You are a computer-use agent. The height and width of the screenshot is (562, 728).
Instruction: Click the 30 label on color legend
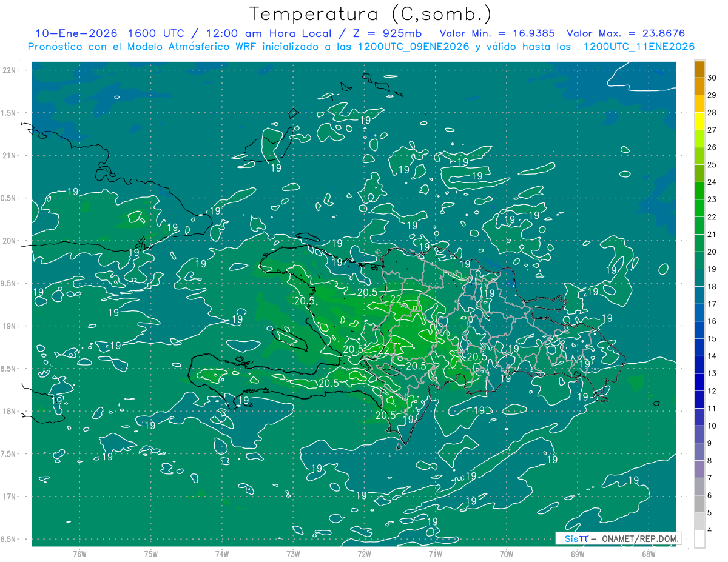(x=712, y=77)
